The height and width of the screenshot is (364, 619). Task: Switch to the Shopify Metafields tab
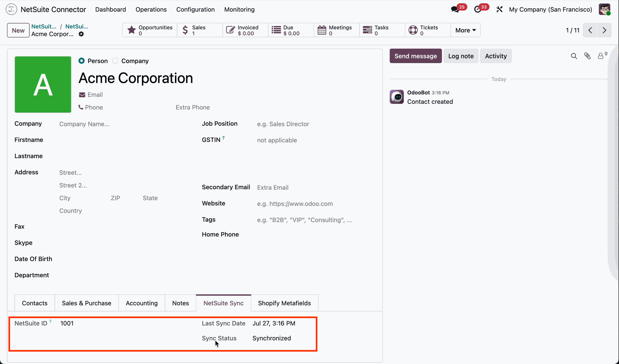284,303
